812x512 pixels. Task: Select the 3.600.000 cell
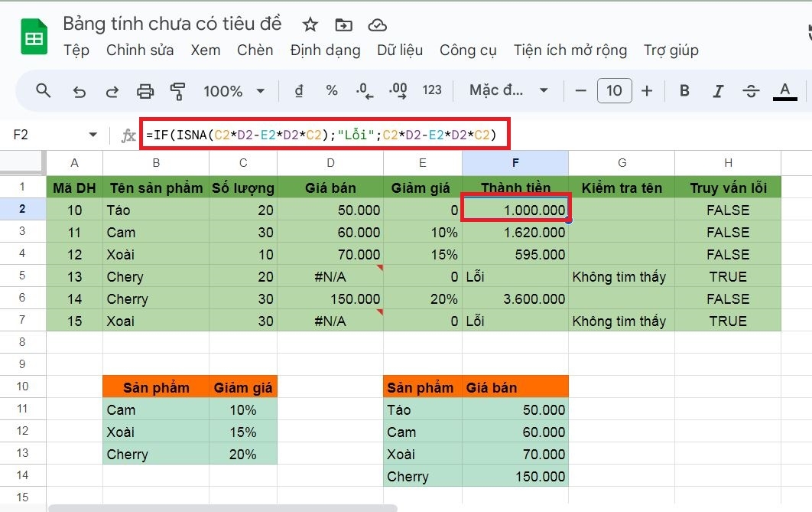click(x=515, y=298)
